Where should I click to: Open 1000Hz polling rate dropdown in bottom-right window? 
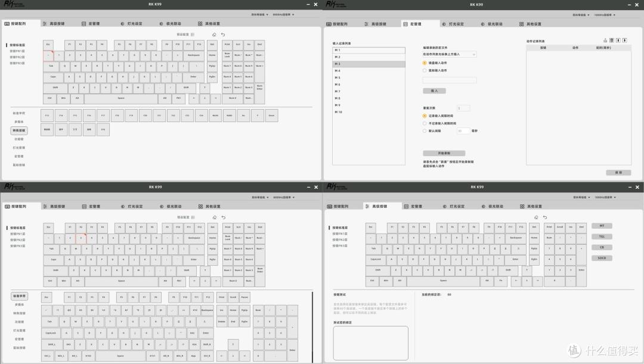(x=605, y=197)
